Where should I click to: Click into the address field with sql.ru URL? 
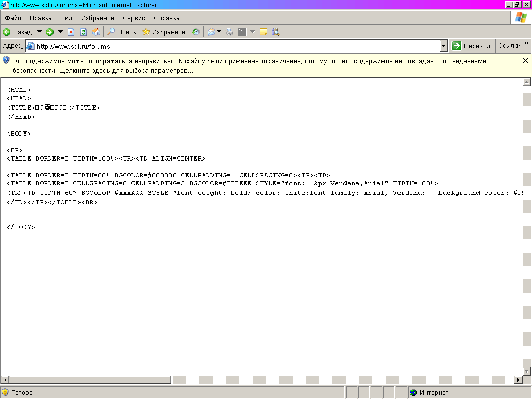click(x=234, y=46)
